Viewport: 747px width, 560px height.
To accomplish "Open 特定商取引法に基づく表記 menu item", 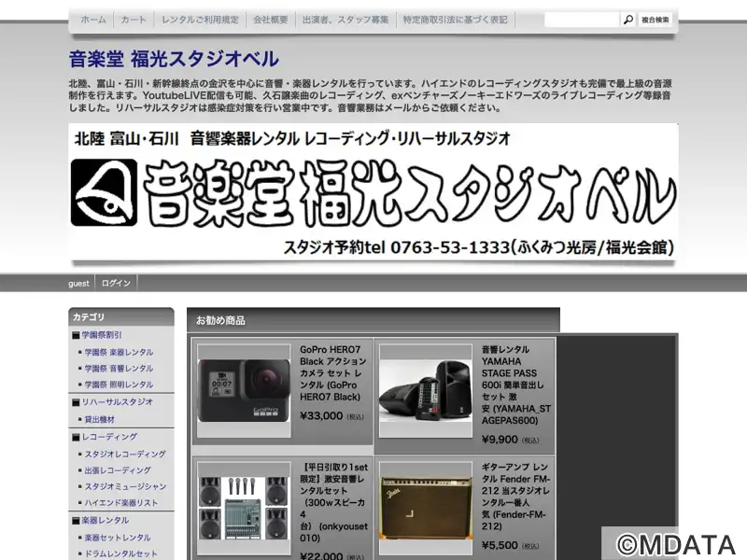I will (x=455, y=20).
